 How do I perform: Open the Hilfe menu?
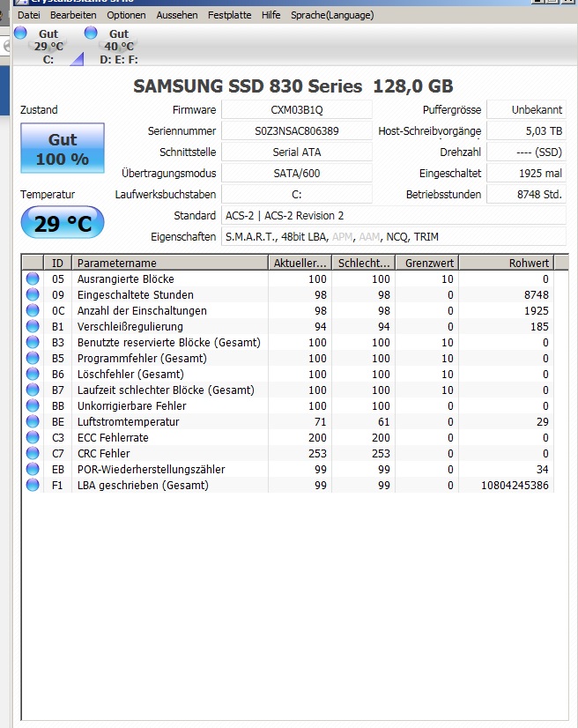pos(270,15)
